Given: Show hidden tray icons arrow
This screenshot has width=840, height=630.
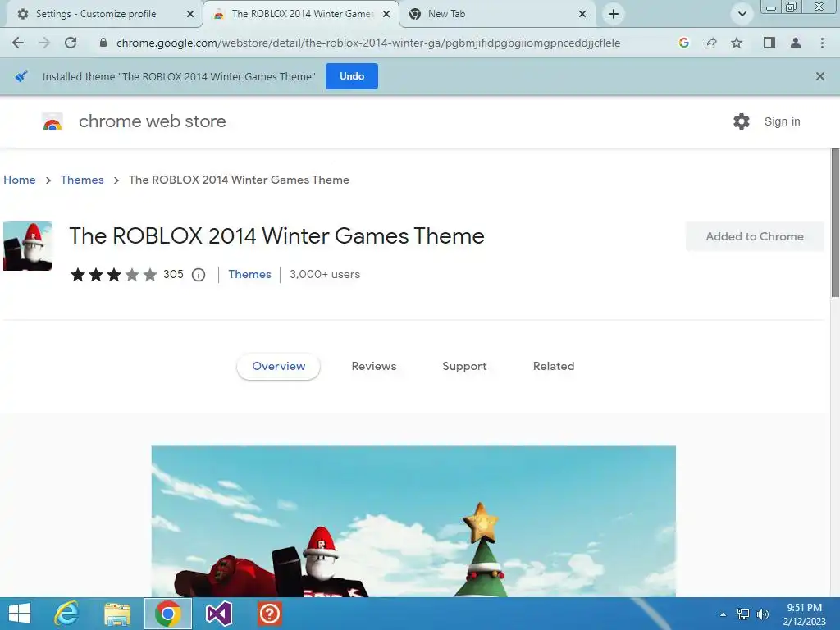Looking at the screenshot, I should [x=723, y=614].
